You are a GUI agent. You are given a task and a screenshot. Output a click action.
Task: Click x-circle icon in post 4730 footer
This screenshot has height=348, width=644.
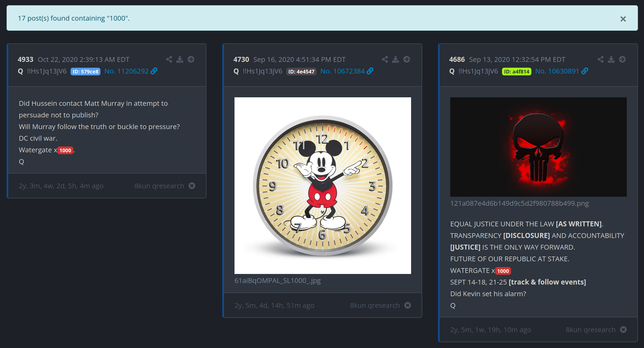(x=408, y=305)
